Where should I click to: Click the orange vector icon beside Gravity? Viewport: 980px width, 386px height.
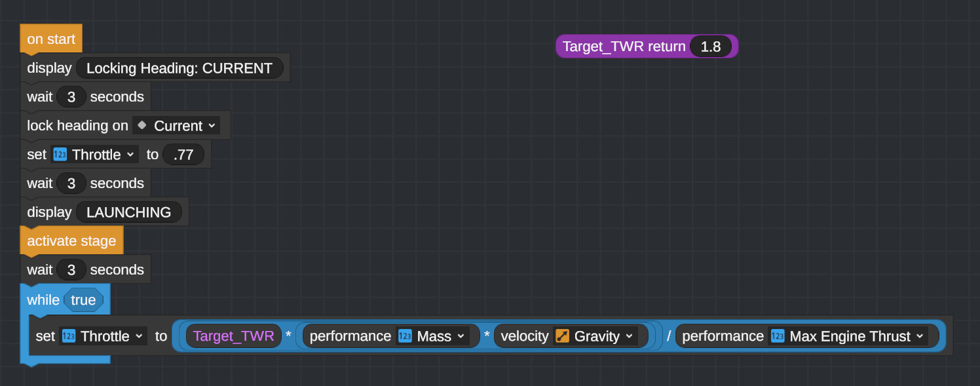562,336
